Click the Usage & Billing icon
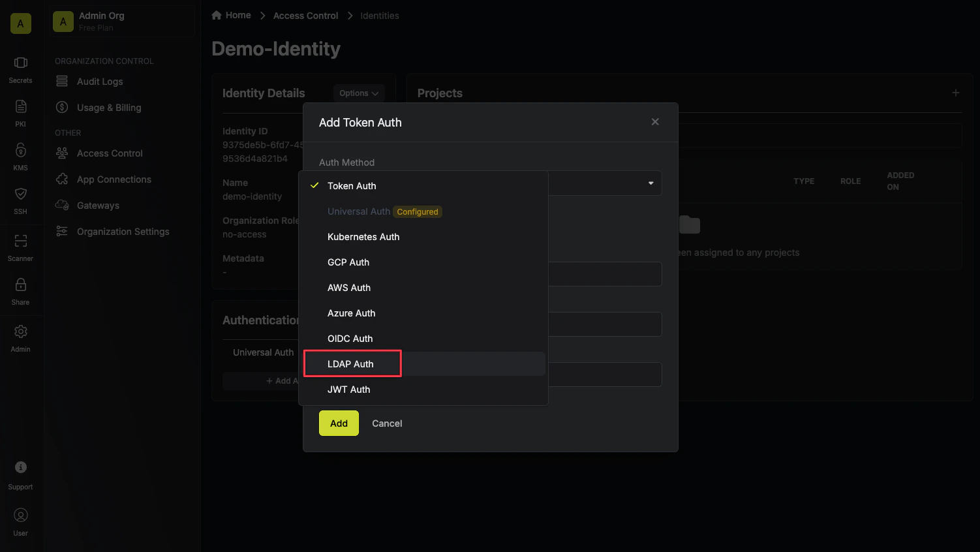This screenshot has height=552, width=980. tap(62, 107)
